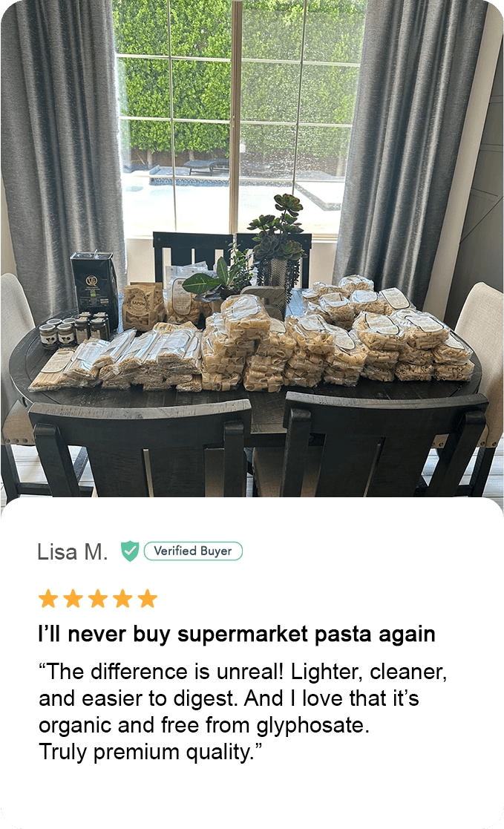Click the long pasta packages on table
The width and height of the screenshot is (504, 829).
[x=117, y=359]
